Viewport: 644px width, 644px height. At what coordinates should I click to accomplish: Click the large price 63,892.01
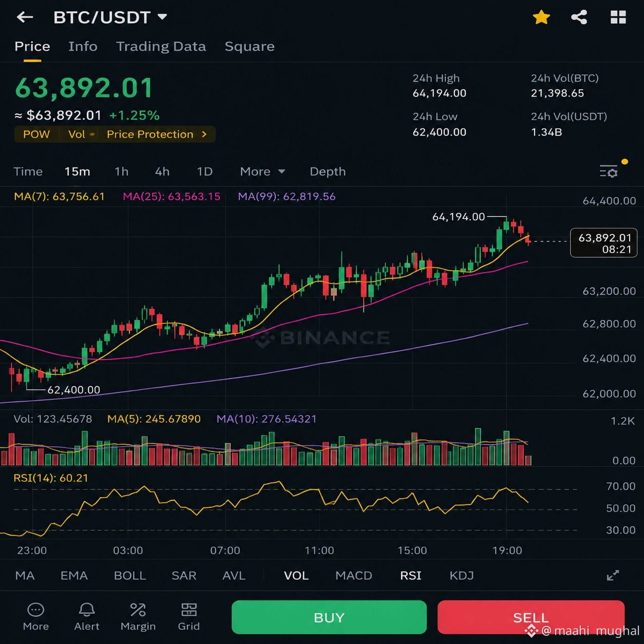coord(84,88)
